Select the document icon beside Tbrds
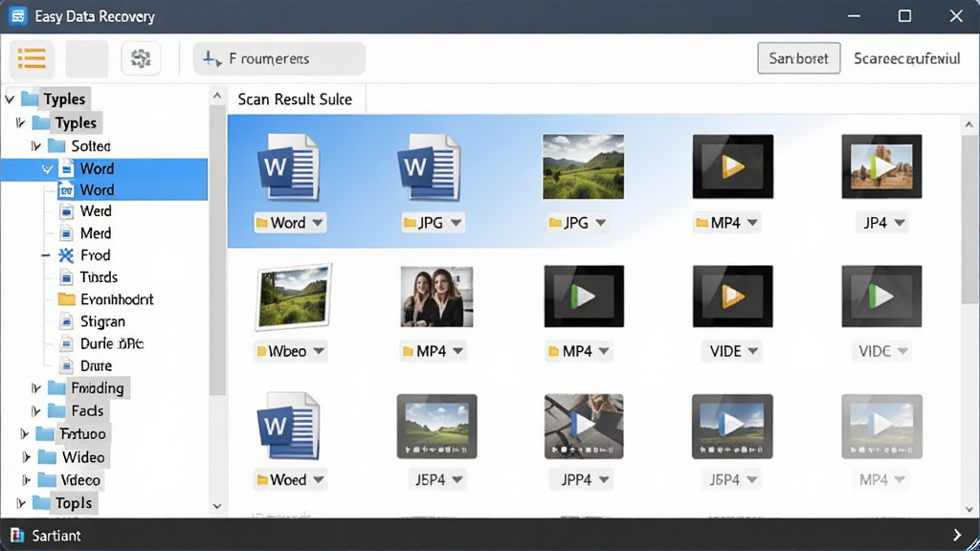This screenshot has height=551, width=980. point(66,277)
